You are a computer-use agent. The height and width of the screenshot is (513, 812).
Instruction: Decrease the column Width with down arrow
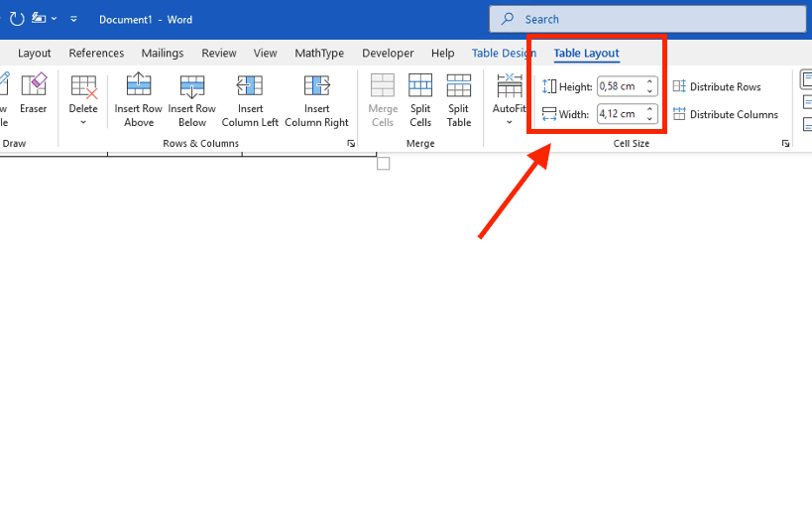click(x=650, y=119)
